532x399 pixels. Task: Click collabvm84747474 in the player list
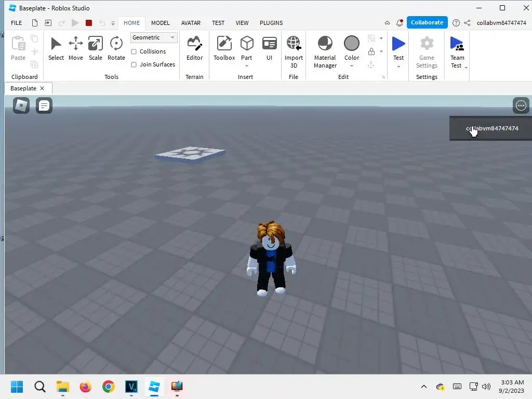tap(491, 128)
